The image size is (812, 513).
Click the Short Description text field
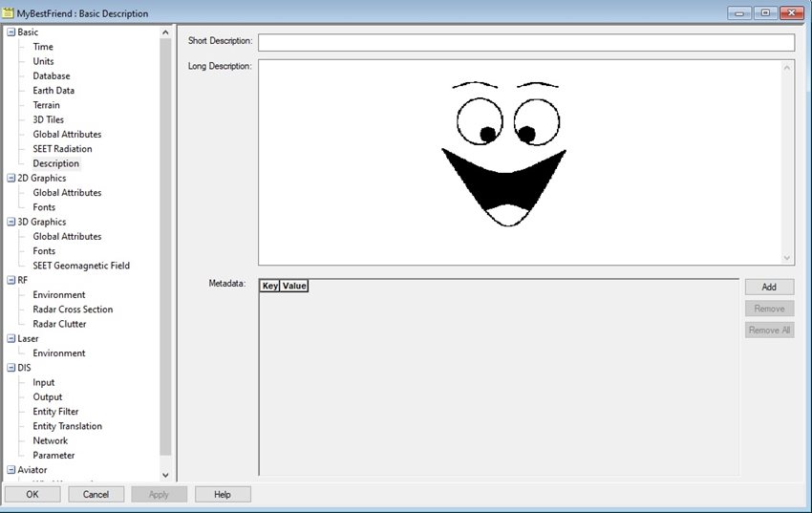click(525, 42)
